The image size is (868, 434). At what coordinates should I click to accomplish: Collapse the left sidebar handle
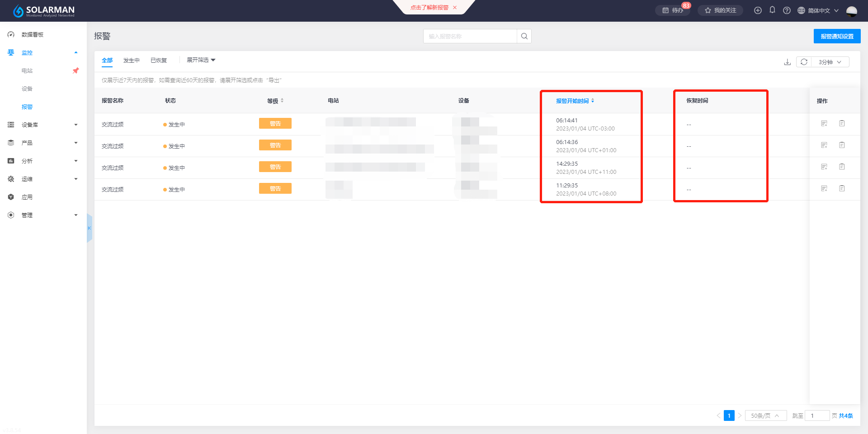[90, 228]
